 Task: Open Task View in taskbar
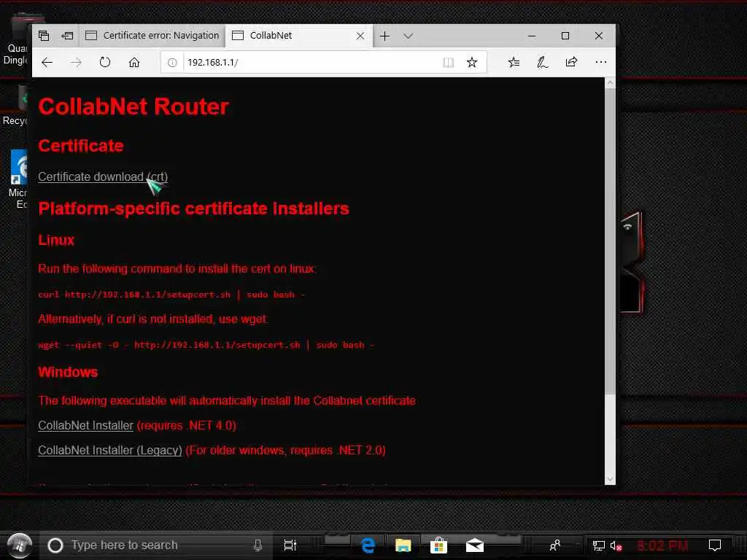tap(290, 545)
